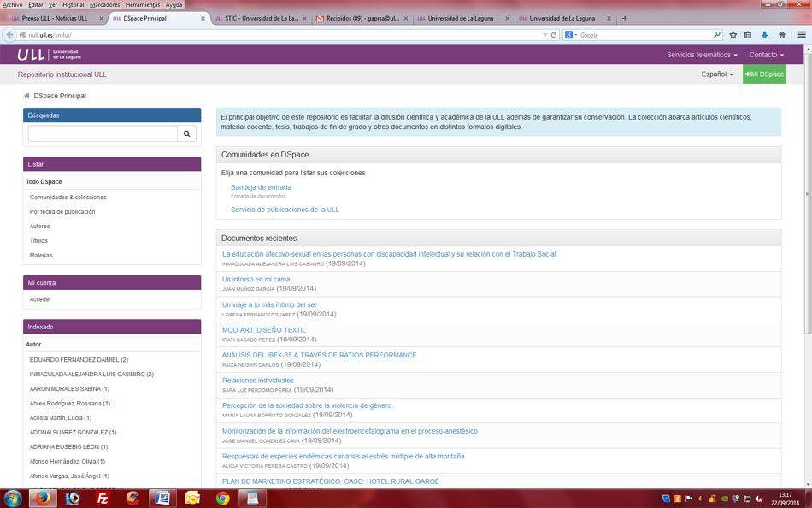Open the Español language dropdown
This screenshot has height=508, width=812.
click(716, 74)
